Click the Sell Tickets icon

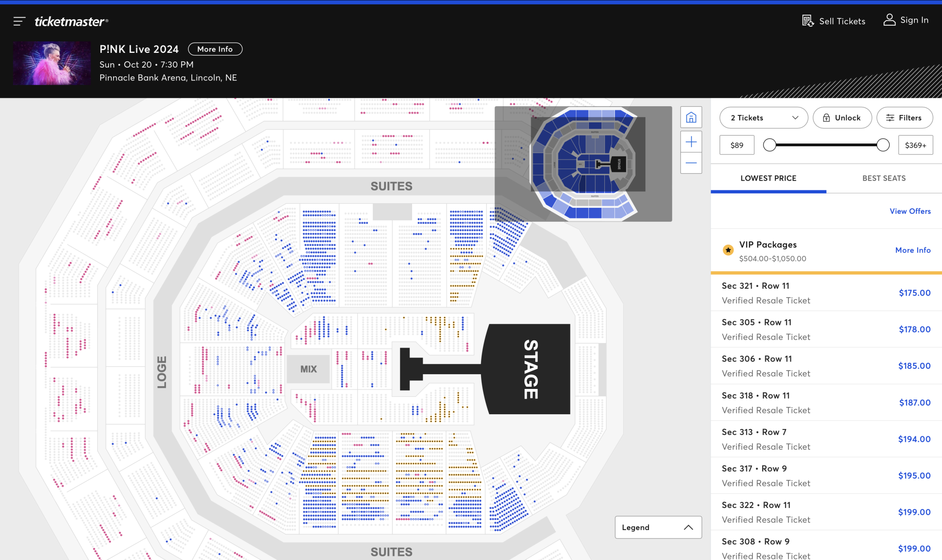[807, 21]
